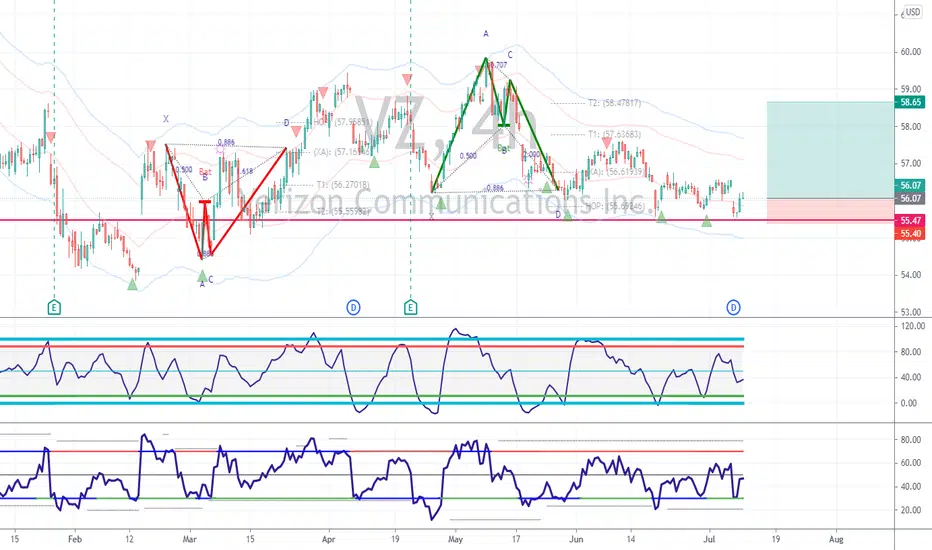
Task: Click the Feb date label
Action: 75,539
